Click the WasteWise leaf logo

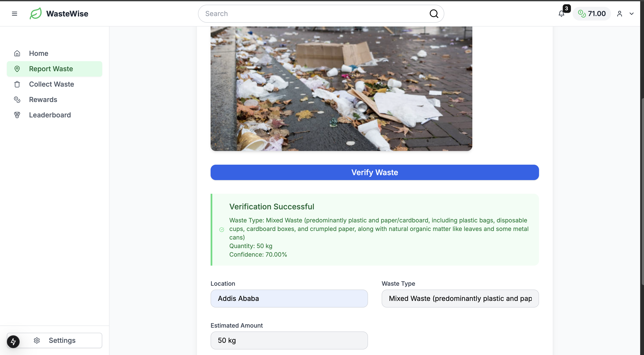click(x=35, y=13)
